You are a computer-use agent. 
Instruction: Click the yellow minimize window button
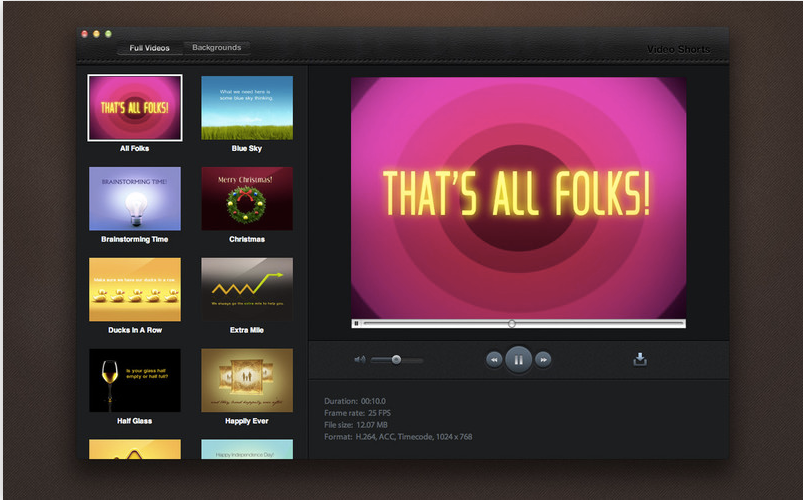pyautogui.click(x=96, y=34)
